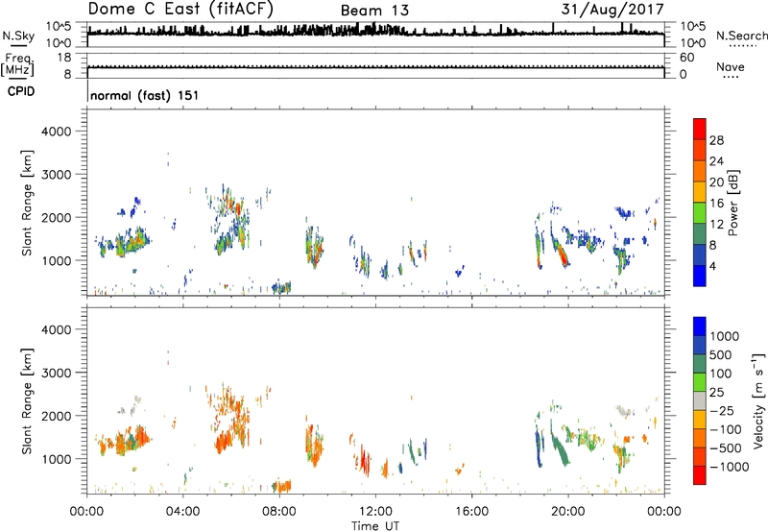The image size is (768, 532).
Task: Click the '20:00' time tick label
Action: 567,512
